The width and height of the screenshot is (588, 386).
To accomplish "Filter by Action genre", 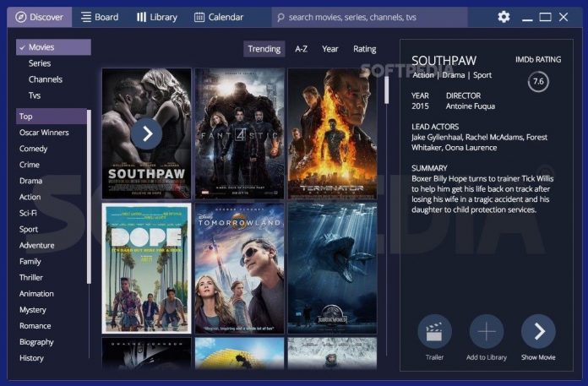I will pos(30,197).
